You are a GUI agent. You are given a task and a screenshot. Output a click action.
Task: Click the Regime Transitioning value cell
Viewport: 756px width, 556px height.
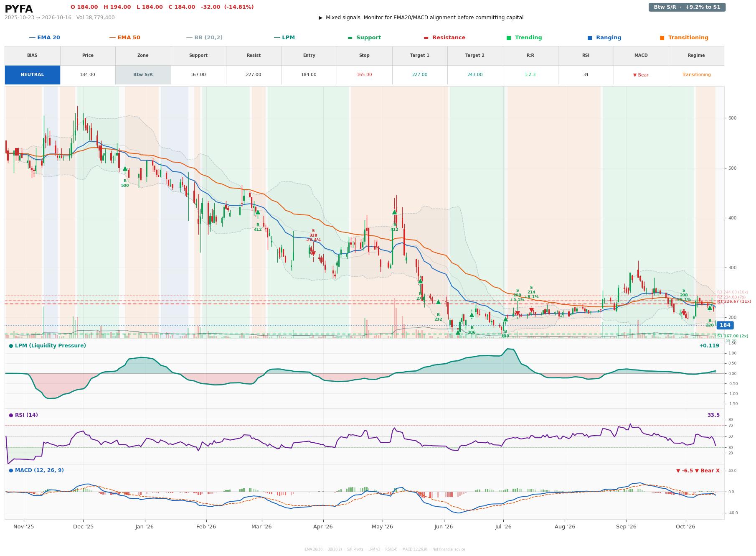click(x=696, y=75)
